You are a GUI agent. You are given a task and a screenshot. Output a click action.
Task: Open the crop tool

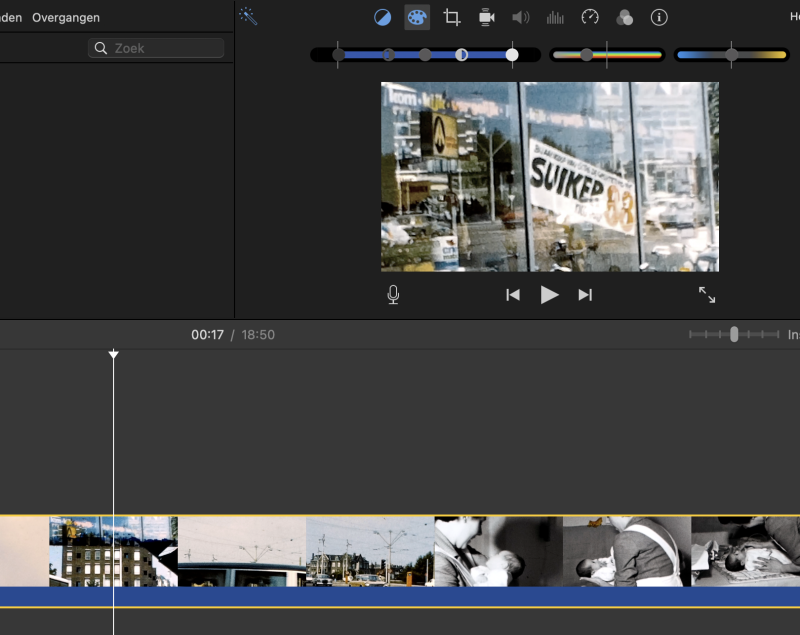click(x=452, y=17)
